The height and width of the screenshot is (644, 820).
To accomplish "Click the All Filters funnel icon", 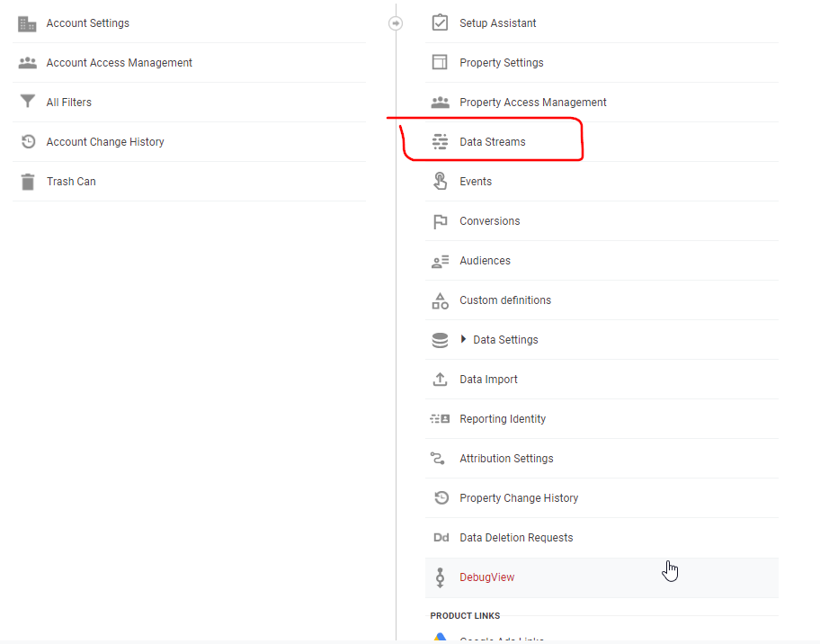I will point(27,103).
